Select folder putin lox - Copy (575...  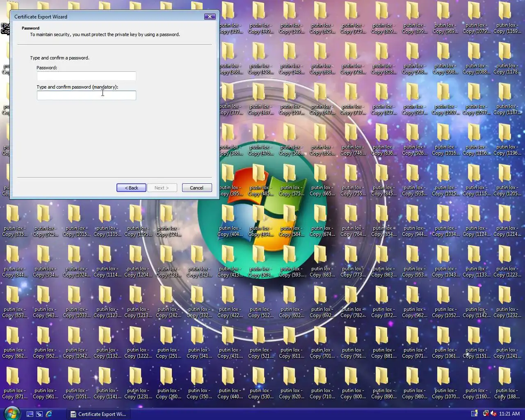[x=292, y=180]
